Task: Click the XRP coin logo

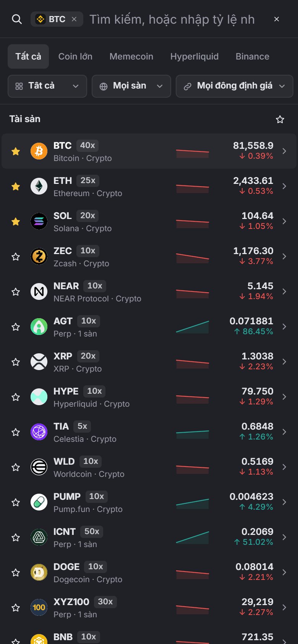Action: pos(39,362)
